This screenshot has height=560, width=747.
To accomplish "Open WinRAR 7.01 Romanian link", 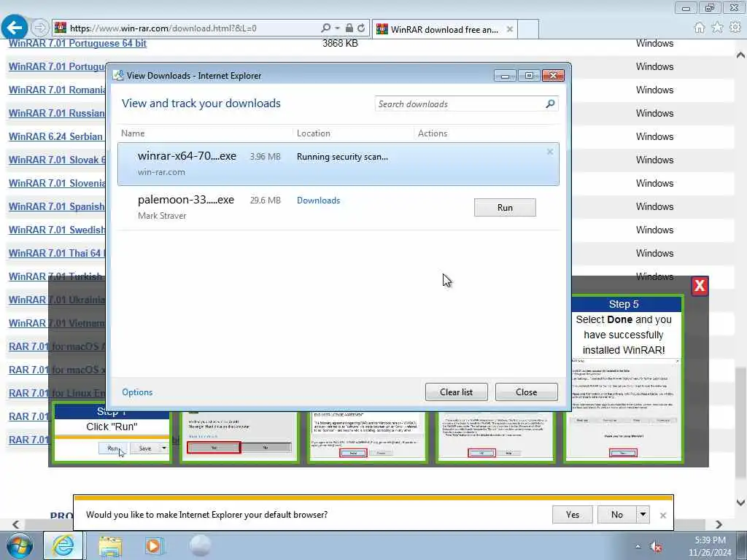I will [x=57, y=90].
